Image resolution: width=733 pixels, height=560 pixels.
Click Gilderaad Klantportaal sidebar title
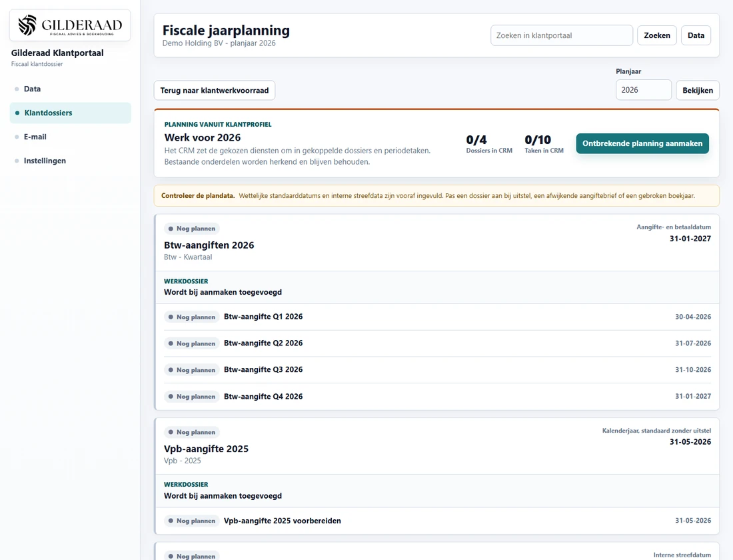[x=57, y=53]
